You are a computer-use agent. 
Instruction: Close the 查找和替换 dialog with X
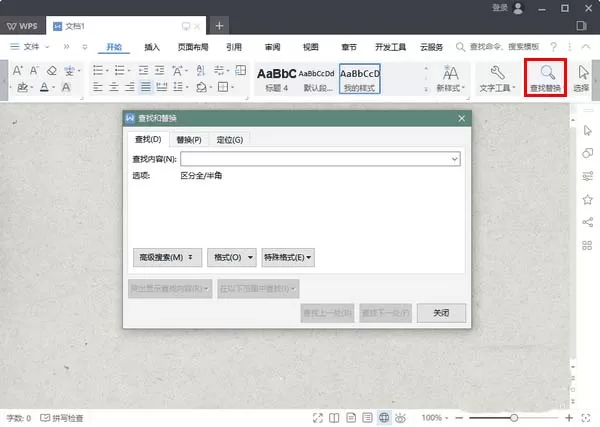tap(461, 119)
